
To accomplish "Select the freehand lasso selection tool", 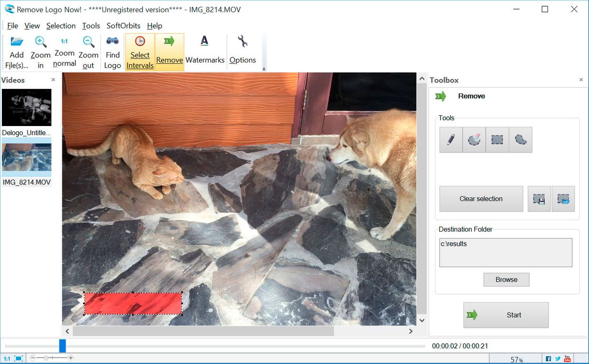I will (520, 140).
